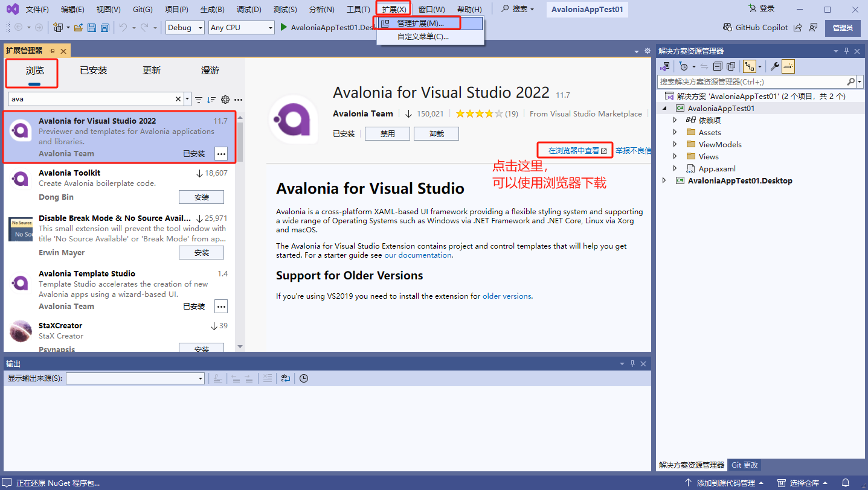
Task: Click the Solution Explorer search field
Action: click(752, 81)
